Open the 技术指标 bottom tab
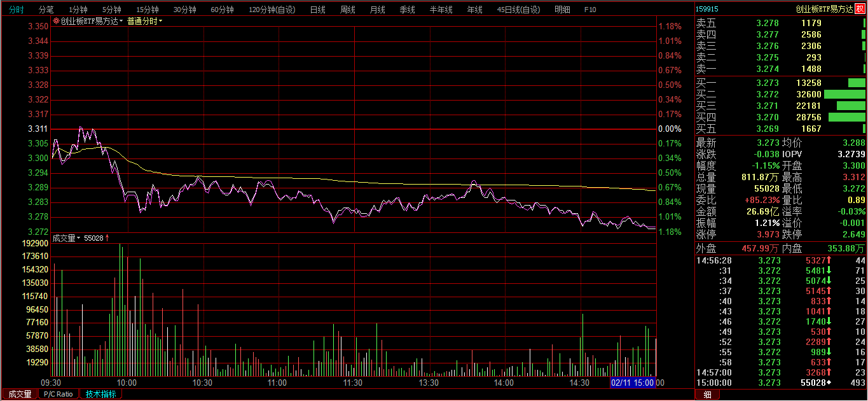This screenshot has width=868, height=401. [101, 394]
